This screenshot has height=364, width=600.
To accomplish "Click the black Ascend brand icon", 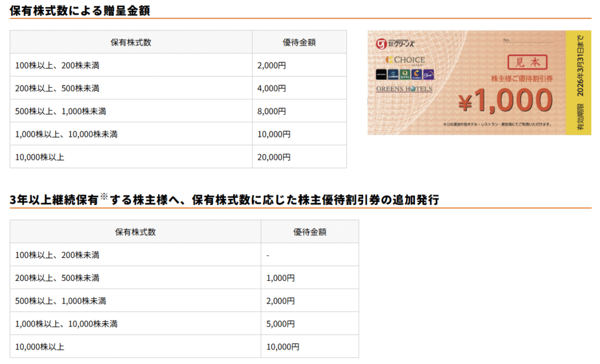I will (x=381, y=75).
